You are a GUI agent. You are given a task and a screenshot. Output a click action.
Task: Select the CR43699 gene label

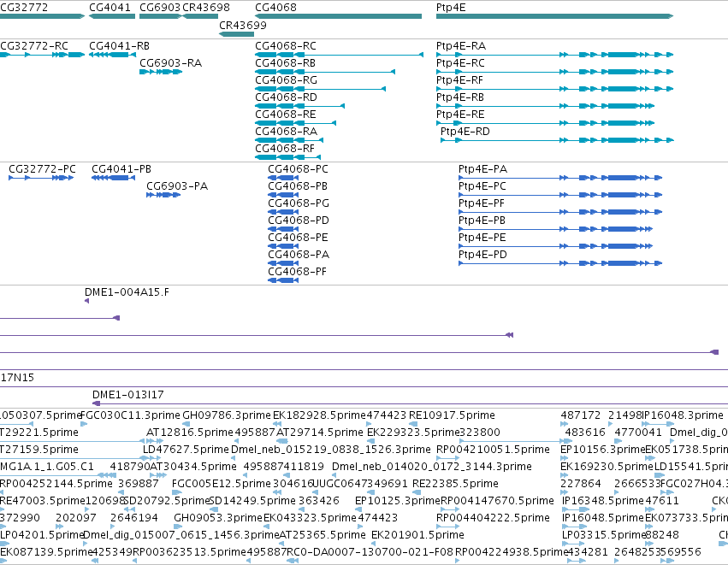(x=243, y=25)
